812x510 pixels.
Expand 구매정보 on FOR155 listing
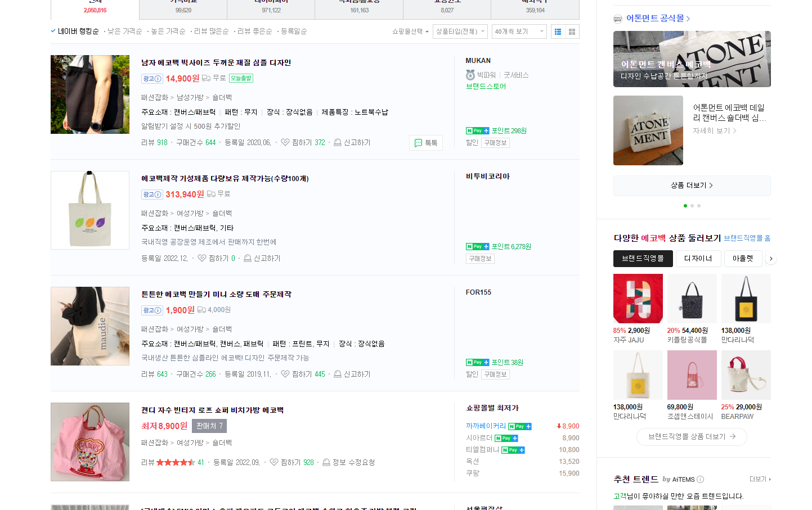tap(495, 374)
